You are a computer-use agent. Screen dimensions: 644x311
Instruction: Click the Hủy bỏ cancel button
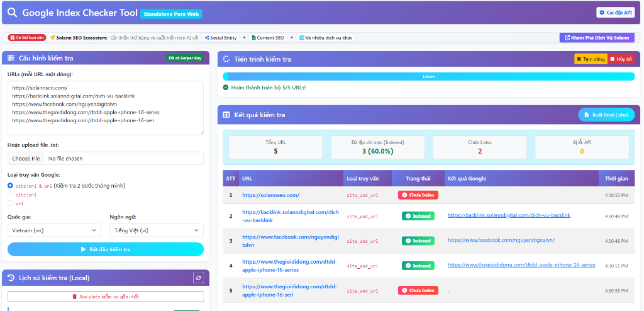pyautogui.click(x=621, y=59)
